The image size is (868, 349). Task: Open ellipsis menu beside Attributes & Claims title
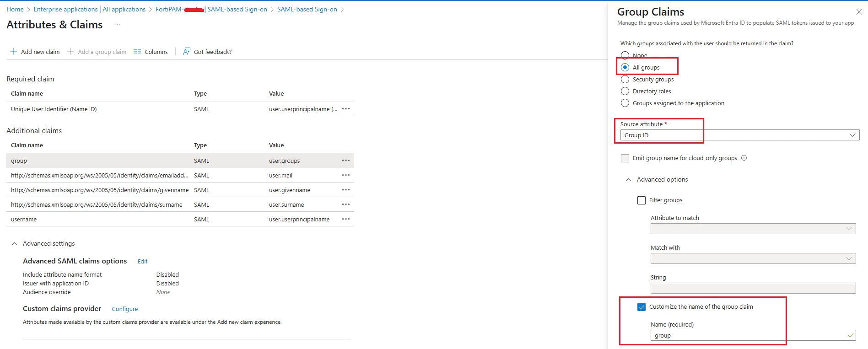(x=117, y=25)
